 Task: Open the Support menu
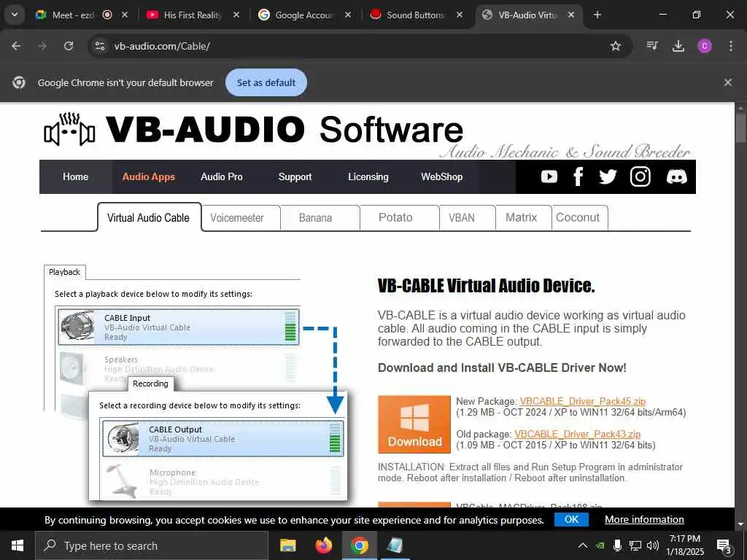coord(295,176)
